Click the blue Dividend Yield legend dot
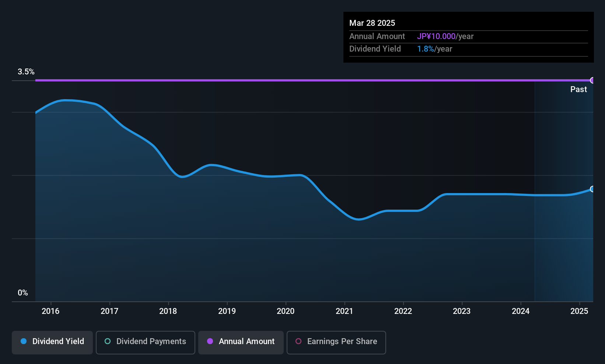This screenshot has height=364, width=605. 24,341
